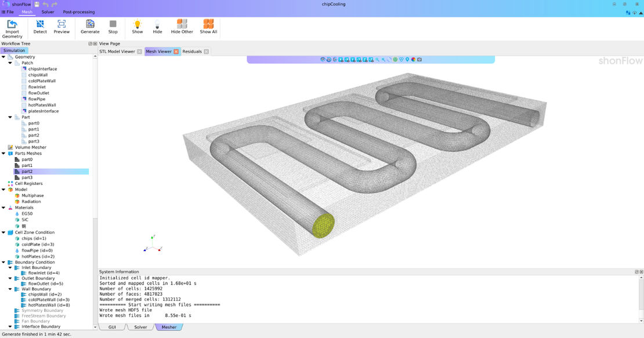Collapse the Geometry tree node

coord(4,56)
